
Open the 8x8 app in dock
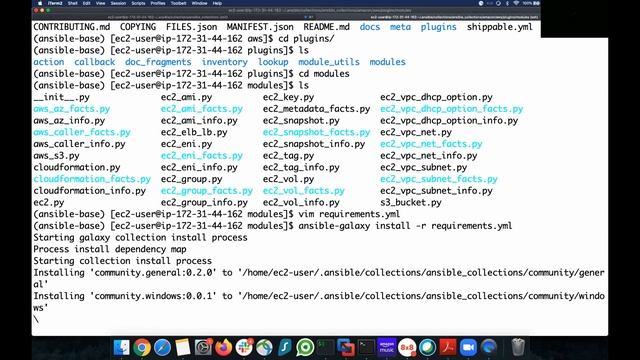407,347
